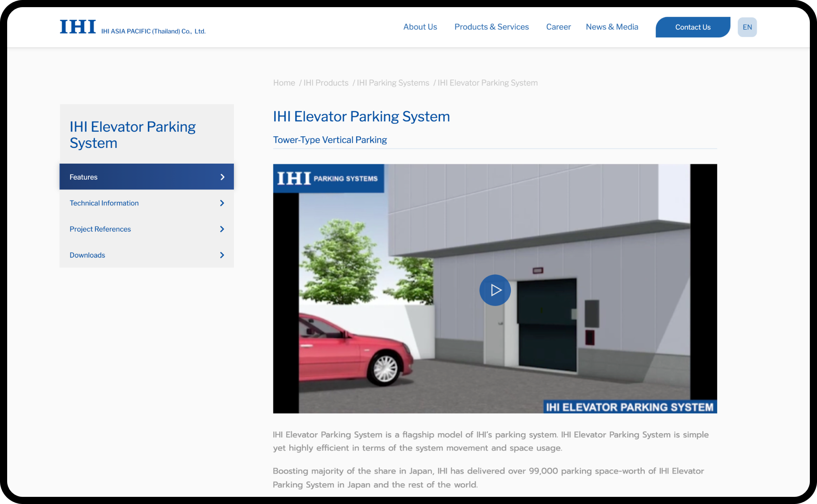The height and width of the screenshot is (504, 817).
Task: Select Technical Information in the sidebar
Action: [104, 203]
